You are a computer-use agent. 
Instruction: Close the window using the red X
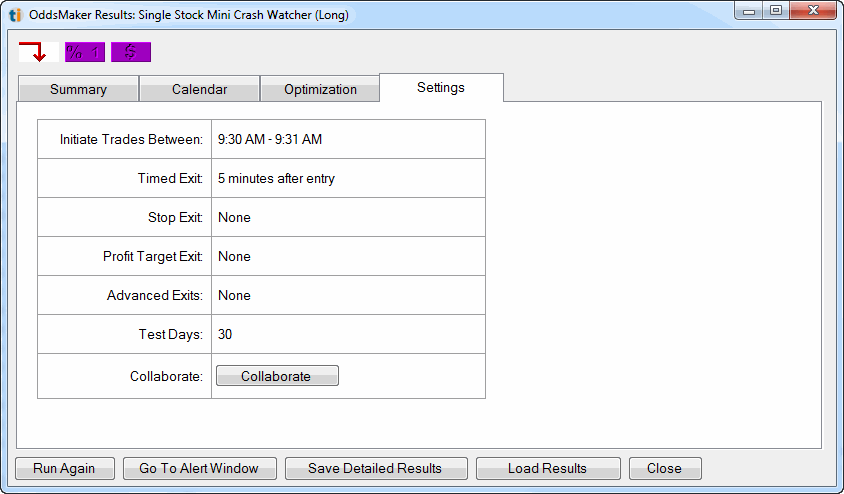812,11
